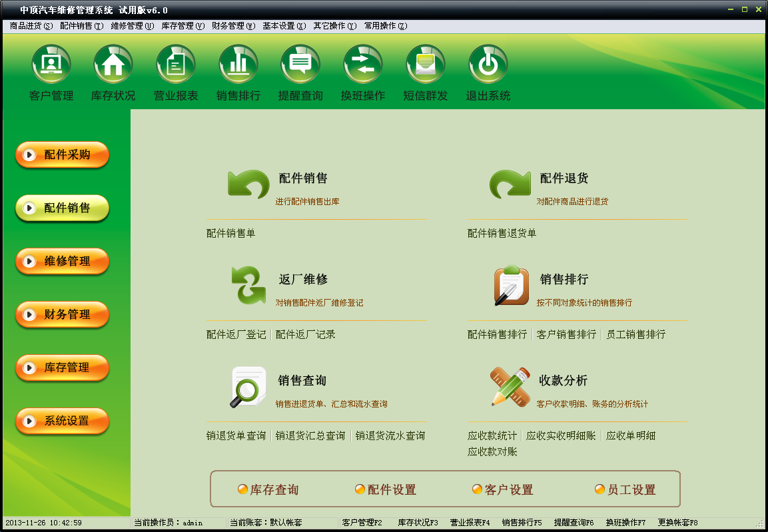The width and height of the screenshot is (768, 532).
Task: Select the 财务管理 sidebar button
Action: click(x=62, y=314)
